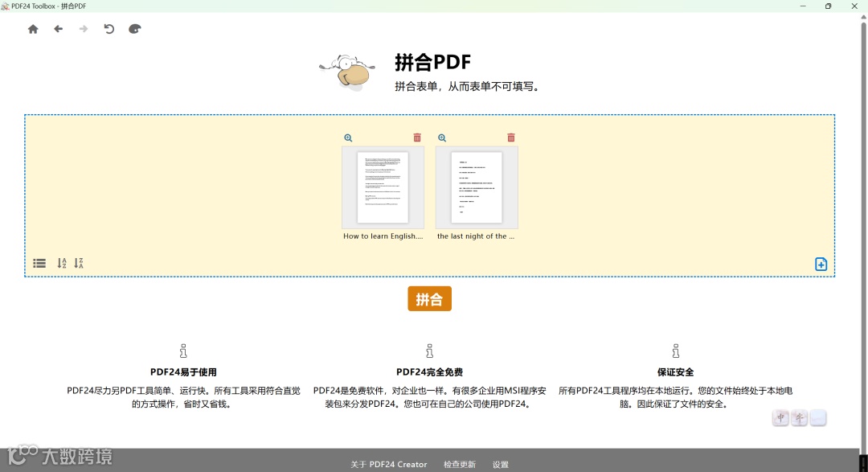The width and height of the screenshot is (868, 472).
Task: Select the last night of the thumbnail
Action: [x=477, y=187]
